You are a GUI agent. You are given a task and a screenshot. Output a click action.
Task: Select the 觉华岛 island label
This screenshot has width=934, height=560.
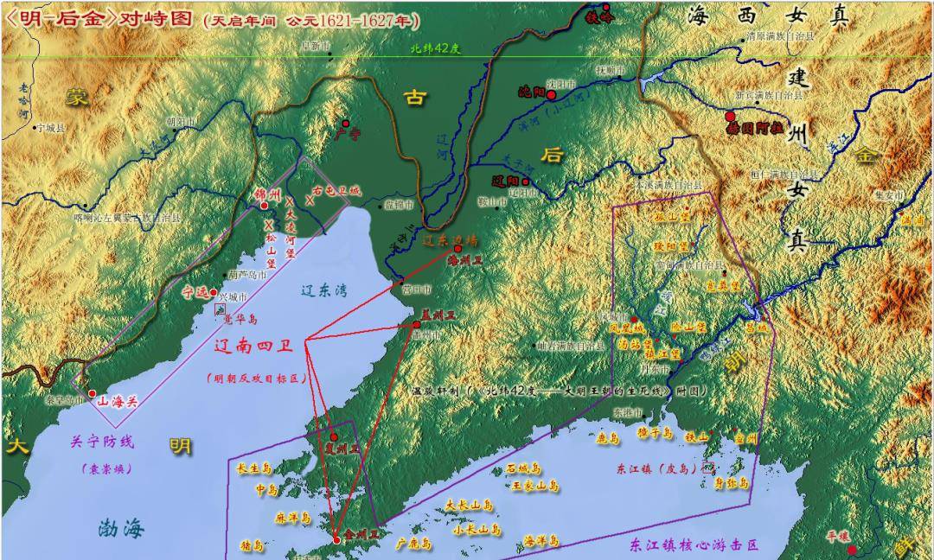pyautogui.click(x=240, y=320)
